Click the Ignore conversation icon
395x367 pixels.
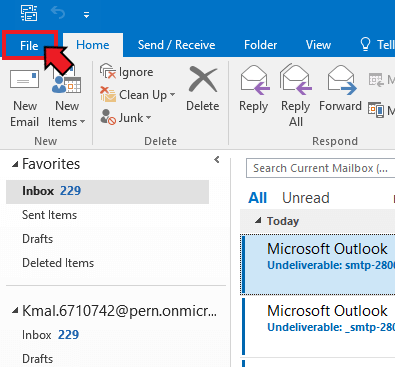tap(108, 71)
